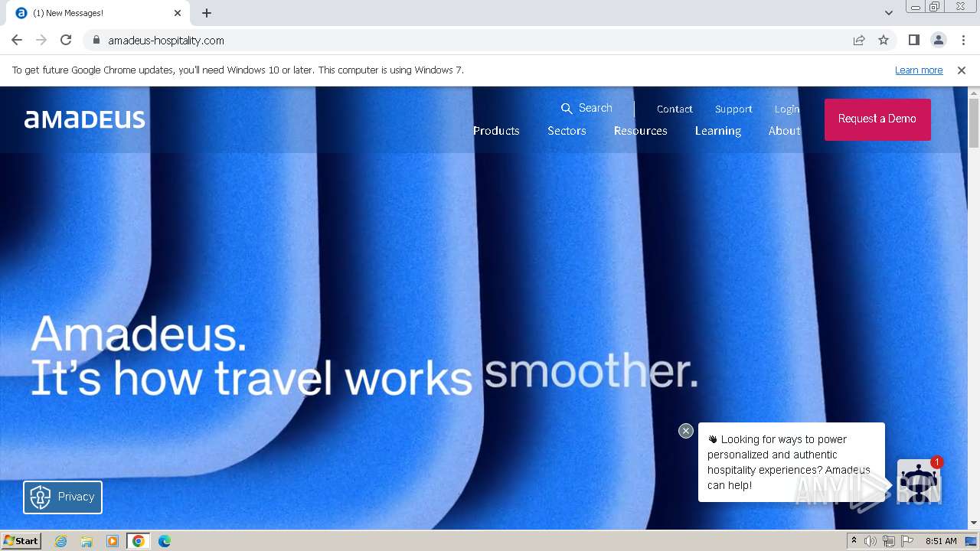Open a new tab with the plus button
Image resolution: width=980 pixels, height=551 pixels.
click(x=207, y=13)
